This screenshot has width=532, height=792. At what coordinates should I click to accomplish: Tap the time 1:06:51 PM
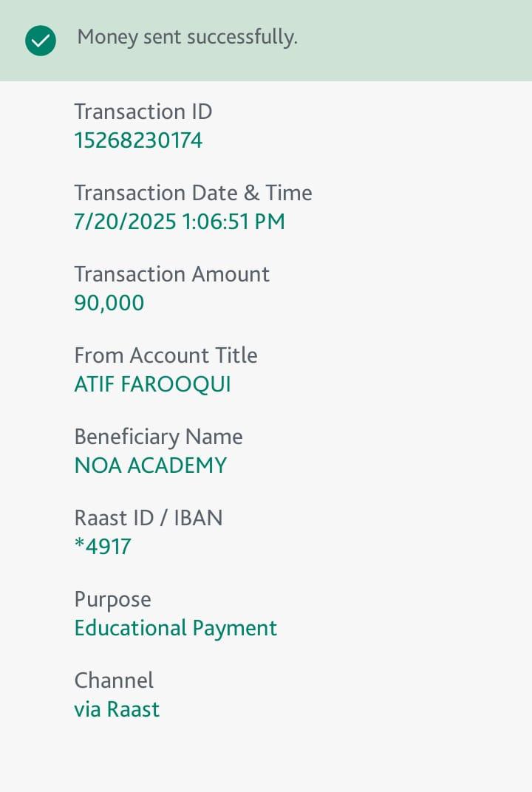tap(231, 222)
